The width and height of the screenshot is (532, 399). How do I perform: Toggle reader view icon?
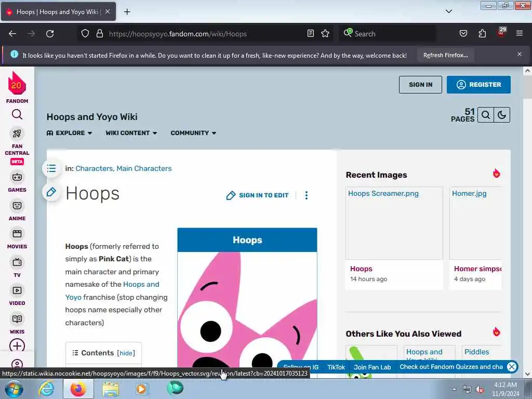(x=311, y=34)
